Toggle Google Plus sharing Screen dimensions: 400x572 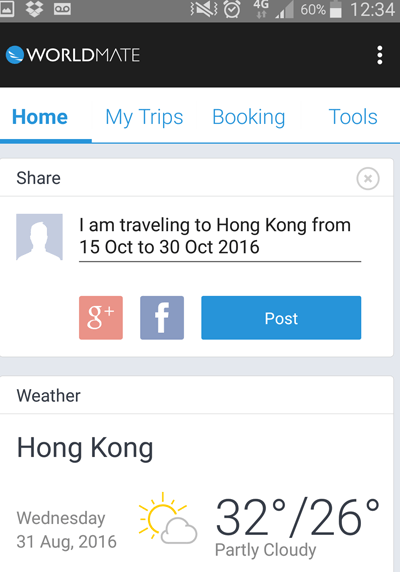[101, 318]
